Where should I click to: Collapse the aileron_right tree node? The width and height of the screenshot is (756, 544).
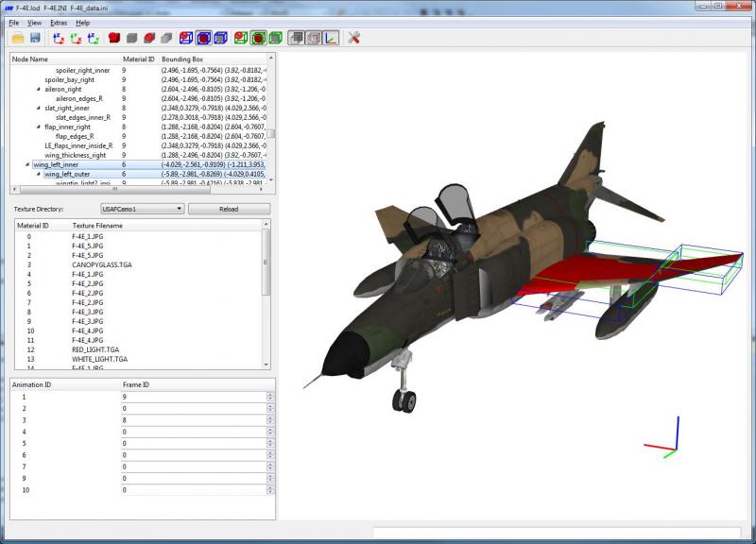39,89
